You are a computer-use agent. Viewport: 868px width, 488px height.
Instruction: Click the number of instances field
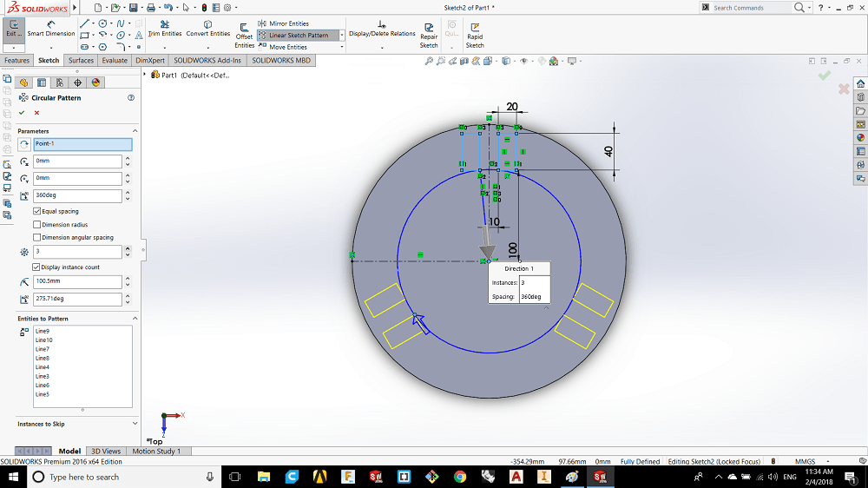[77, 252]
